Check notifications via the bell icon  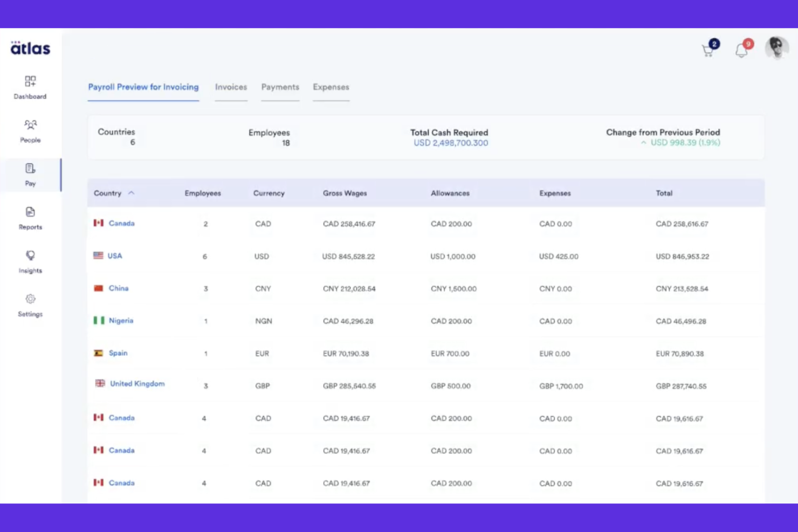(x=741, y=50)
